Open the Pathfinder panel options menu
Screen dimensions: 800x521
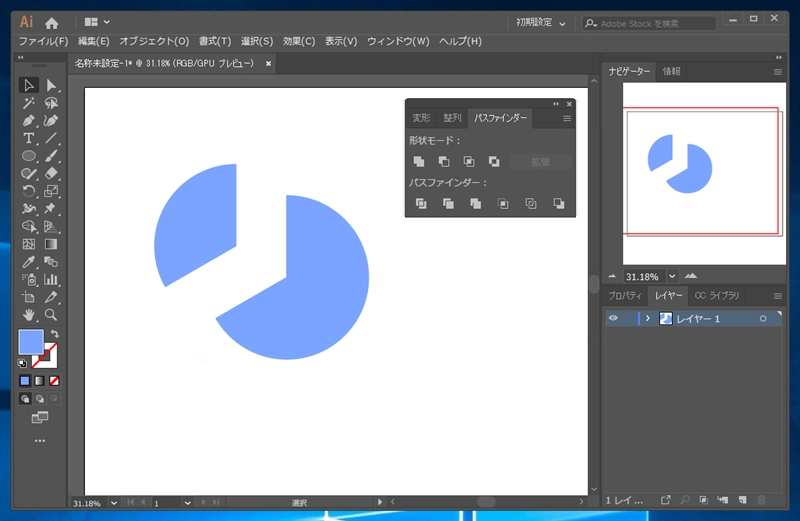(567, 118)
